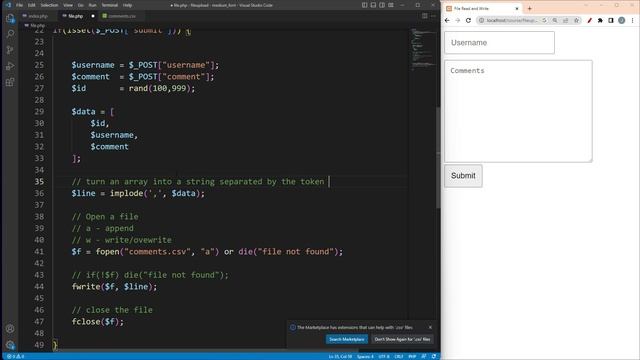
Task: Click Ln 35 cursor position status item
Action: 340,356
